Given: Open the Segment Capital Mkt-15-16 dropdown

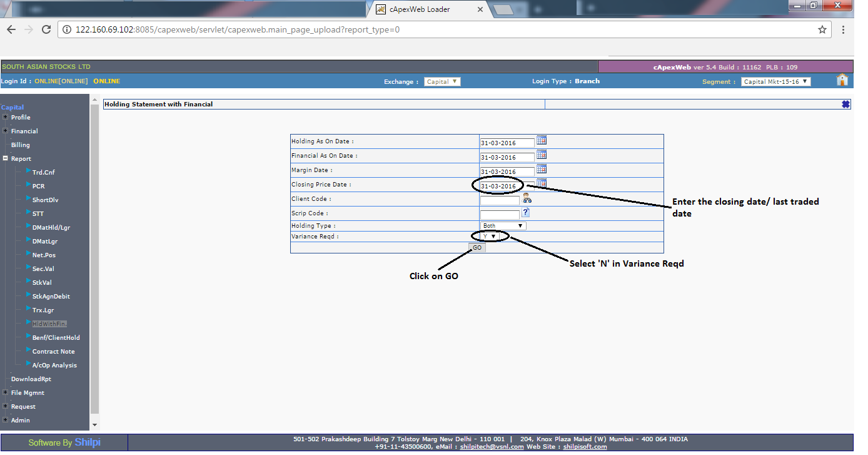Looking at the screenshot, I should point(776,81).
